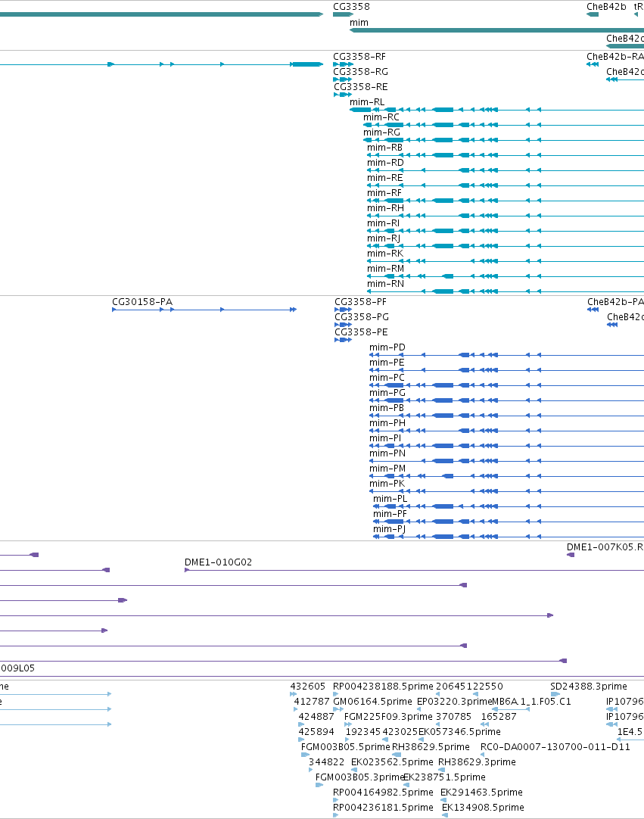Select feature label 165287
Viewport: 644px width, 819px height.
[x=499, y=717]
